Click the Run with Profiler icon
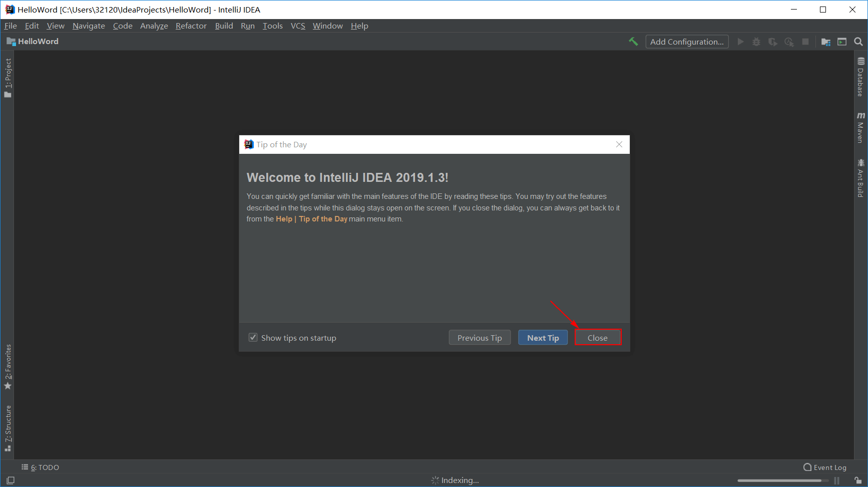The height and width of the screenshot is (487, 868). click(789, 42)
